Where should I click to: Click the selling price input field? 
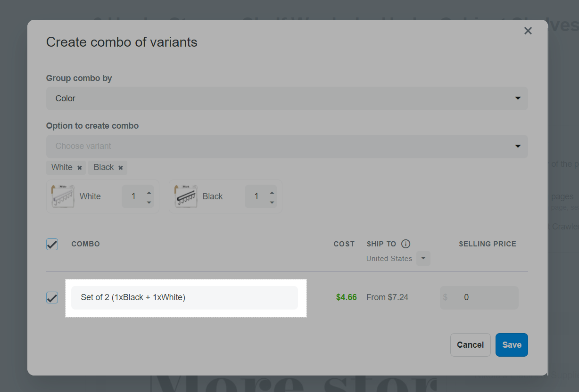(x=483, y=298)
